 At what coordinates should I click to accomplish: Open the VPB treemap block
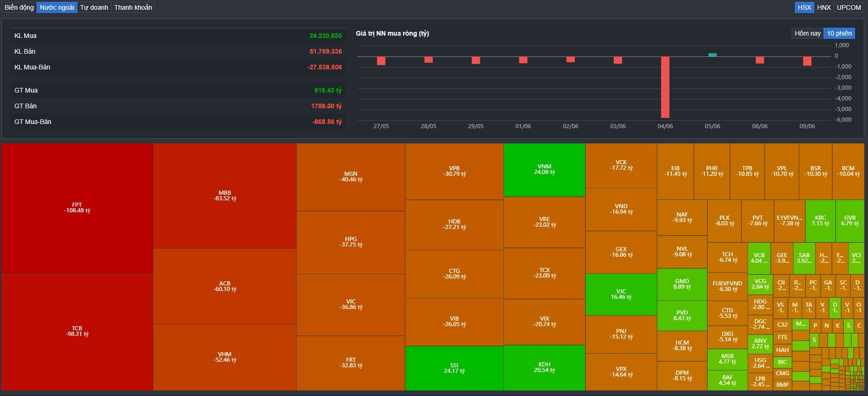[x=454, y=171]
